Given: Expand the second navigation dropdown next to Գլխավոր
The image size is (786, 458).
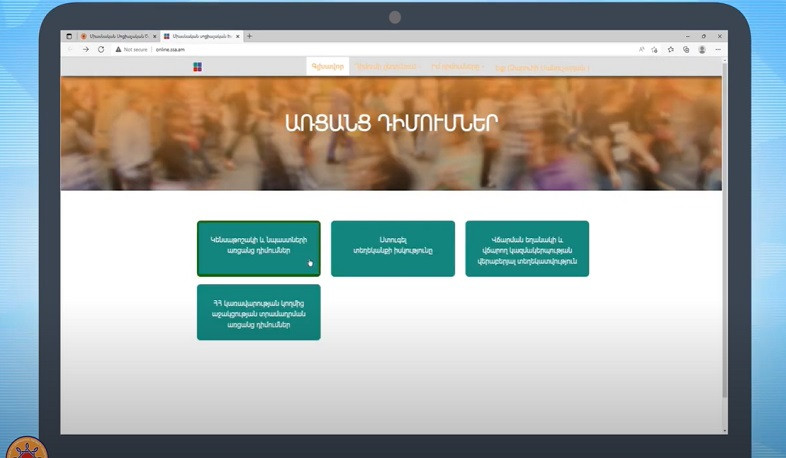Looking at the screenshot, I should pyautogui.click(x=387, y=66).
